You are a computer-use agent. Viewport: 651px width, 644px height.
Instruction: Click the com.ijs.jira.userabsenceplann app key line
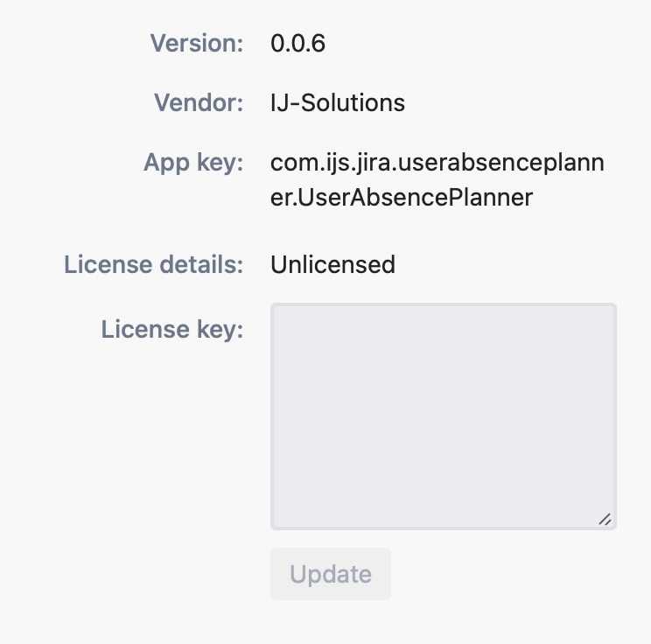tap(437, 163)
